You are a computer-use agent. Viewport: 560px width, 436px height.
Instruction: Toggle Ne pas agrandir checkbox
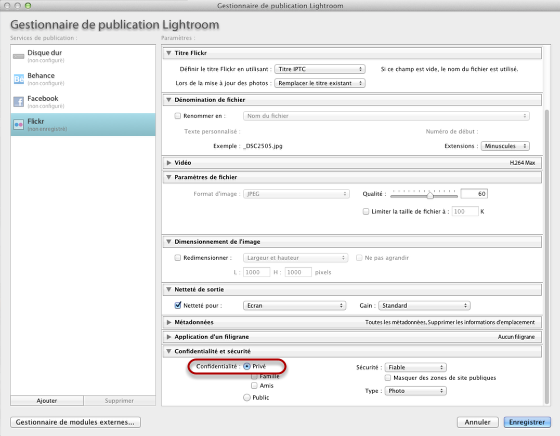click(359, 257)
